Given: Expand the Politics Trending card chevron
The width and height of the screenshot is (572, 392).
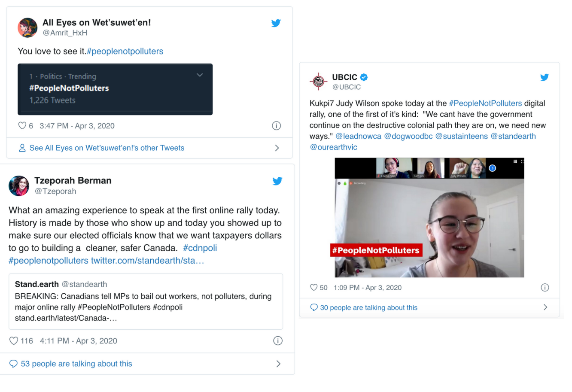Looking at the screenshot, I should coord(200,75).
